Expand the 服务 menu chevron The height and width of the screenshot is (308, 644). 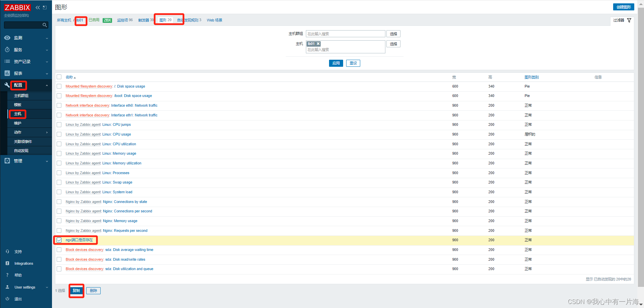[47, 50]
